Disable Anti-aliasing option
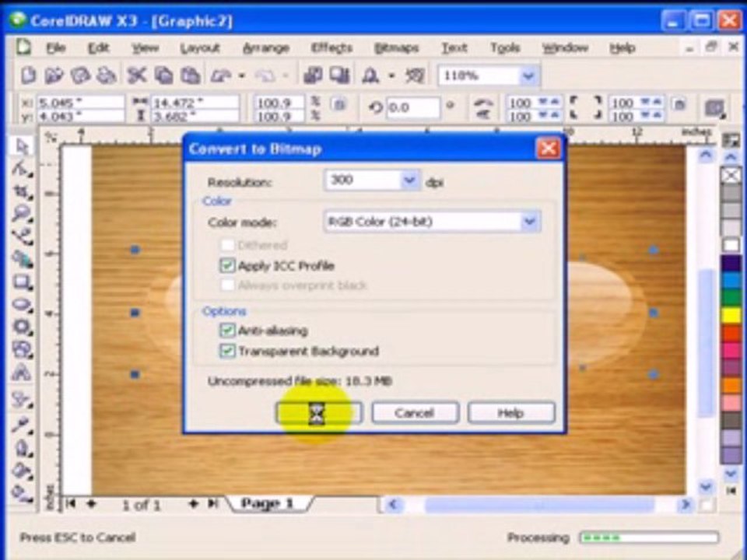The height and width of the screenshot is (560, 747). click(227, 330)
